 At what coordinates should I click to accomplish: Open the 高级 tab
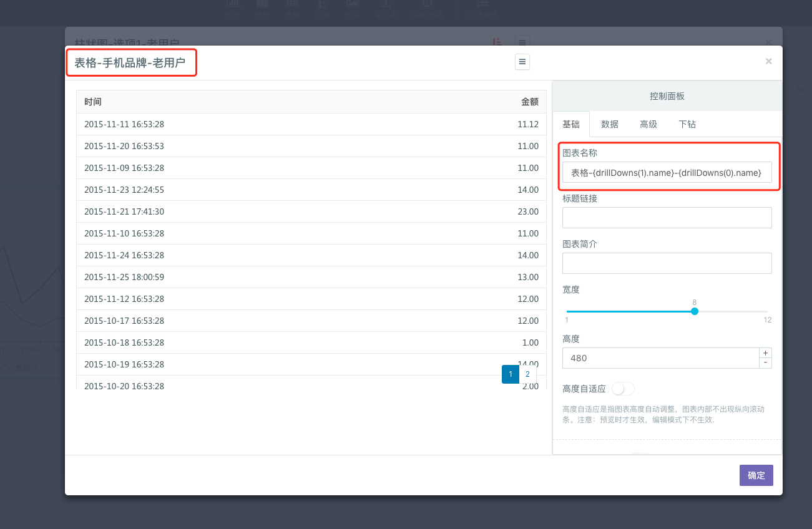648,124
